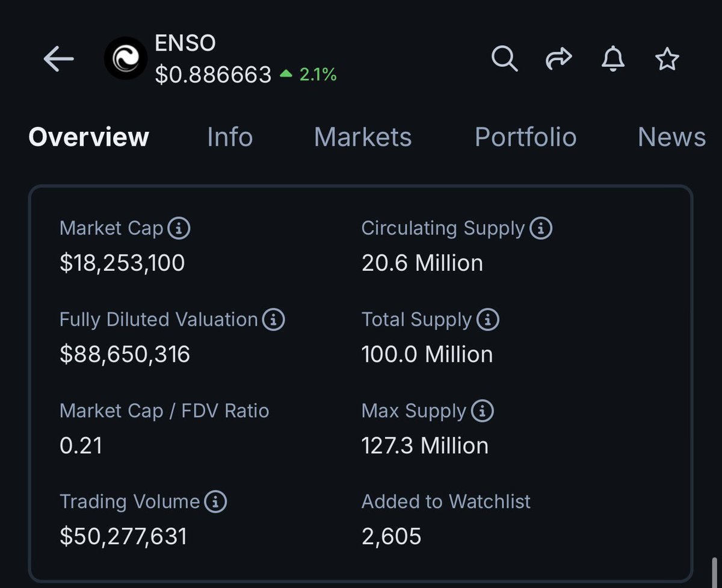
Task: Click the 127.3 Million max supply
Action: pos(425,445)
